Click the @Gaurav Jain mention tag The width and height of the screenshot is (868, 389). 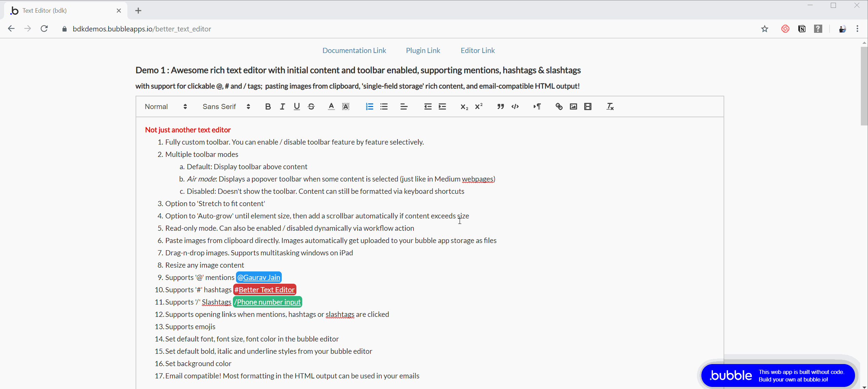click(x=258, y=277)
